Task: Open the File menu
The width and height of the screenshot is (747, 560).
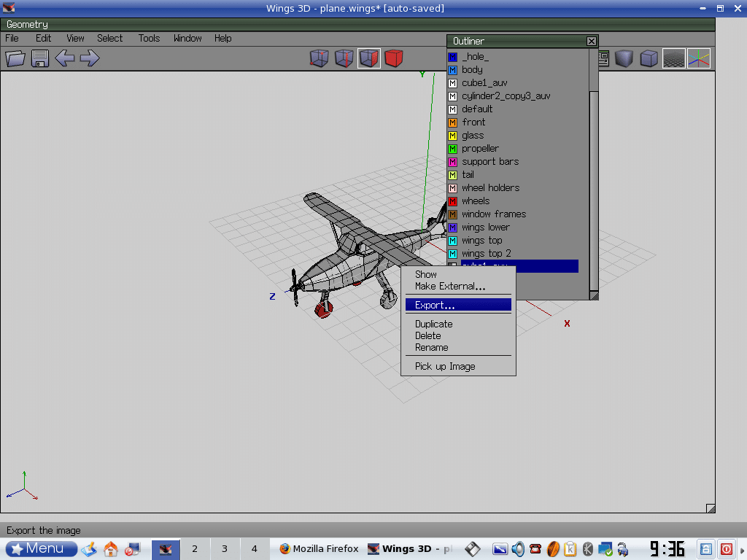Action: click(12, 38)
